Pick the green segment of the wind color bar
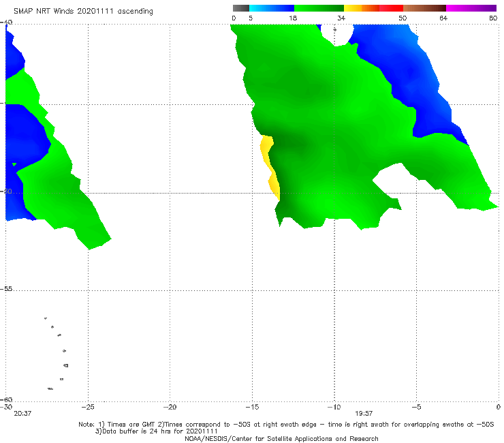Viewport: 504px width, 443px height. (x=319, y=8)
